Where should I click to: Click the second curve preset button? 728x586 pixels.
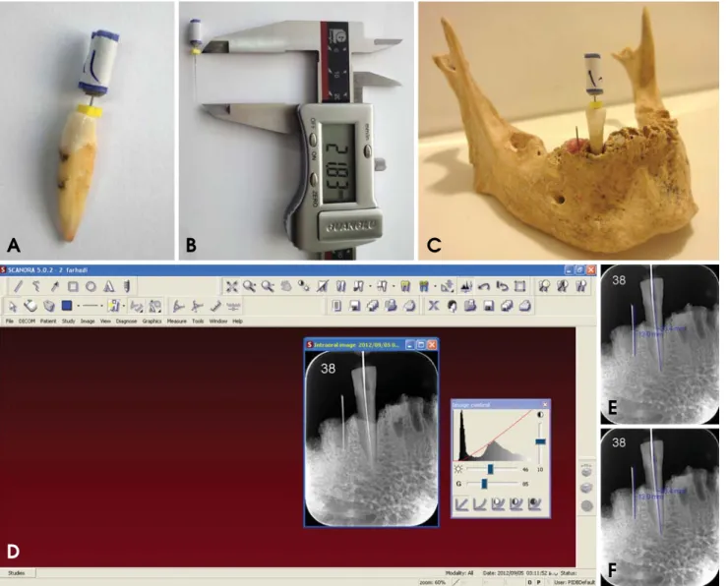(x=480, y=503)
